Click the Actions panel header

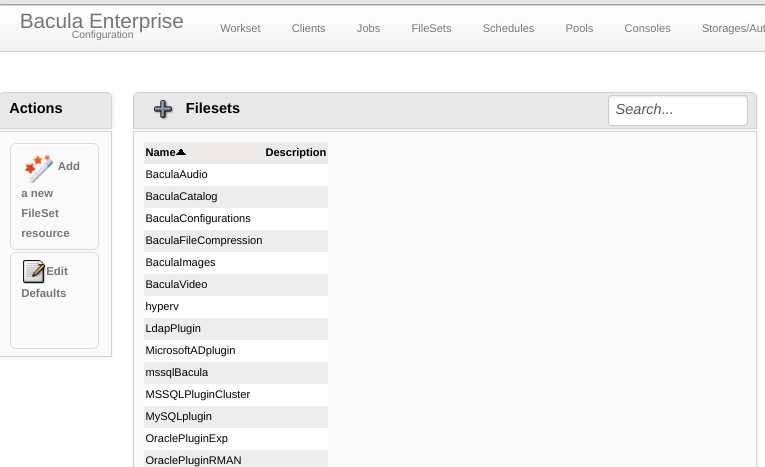point(55,110)
